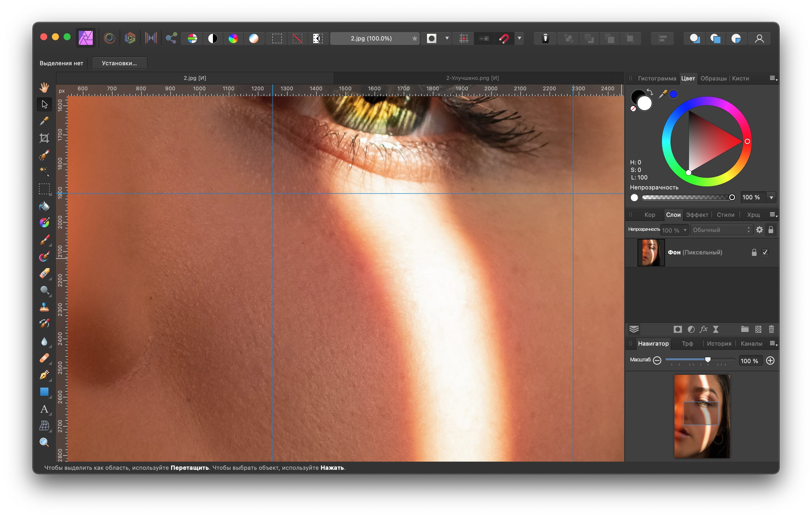The width and height of the screenshot is (812, 517).
Task: Toggle Snapping magnet
Action: tap(504, 38)
